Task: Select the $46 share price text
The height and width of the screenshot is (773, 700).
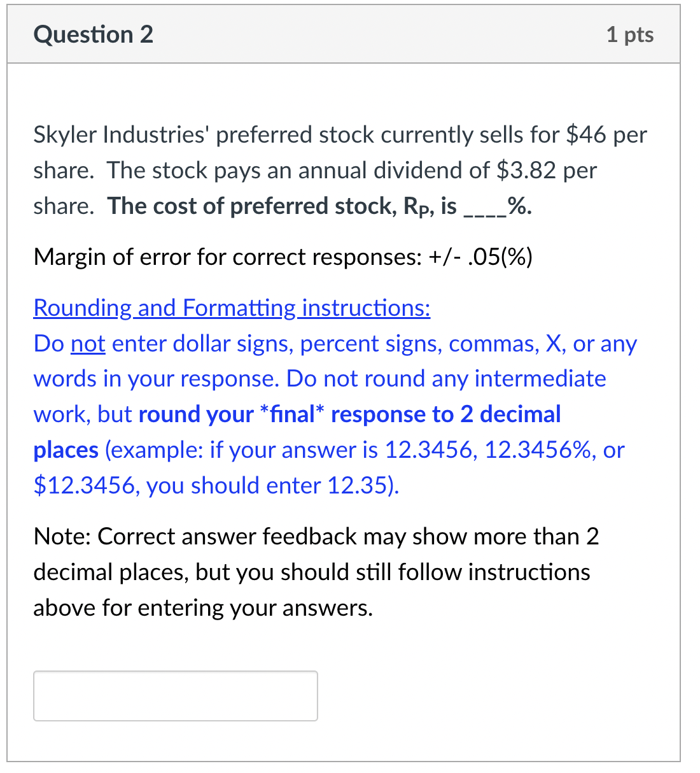Action: (x=585, y=134)
